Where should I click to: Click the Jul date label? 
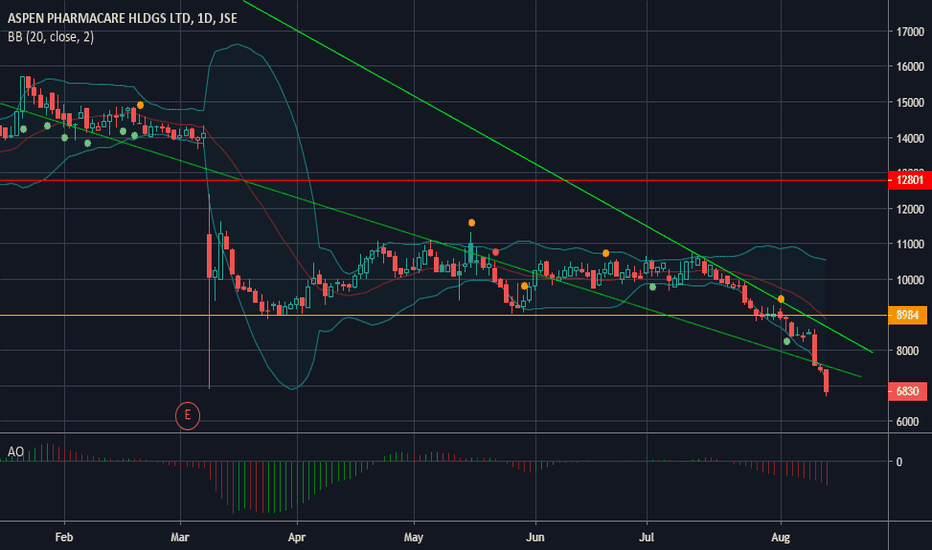[x=646, y=538]
